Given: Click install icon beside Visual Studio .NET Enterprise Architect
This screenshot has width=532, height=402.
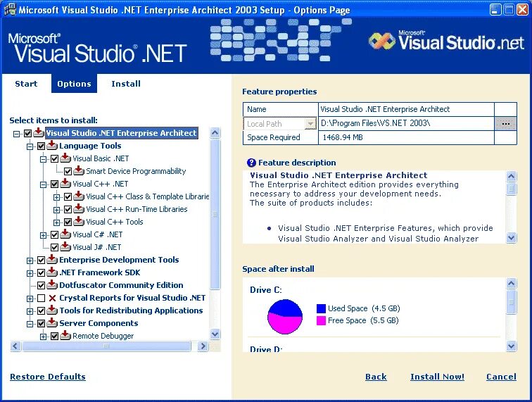Looking at the screenshot, I should tap(39, 133).
